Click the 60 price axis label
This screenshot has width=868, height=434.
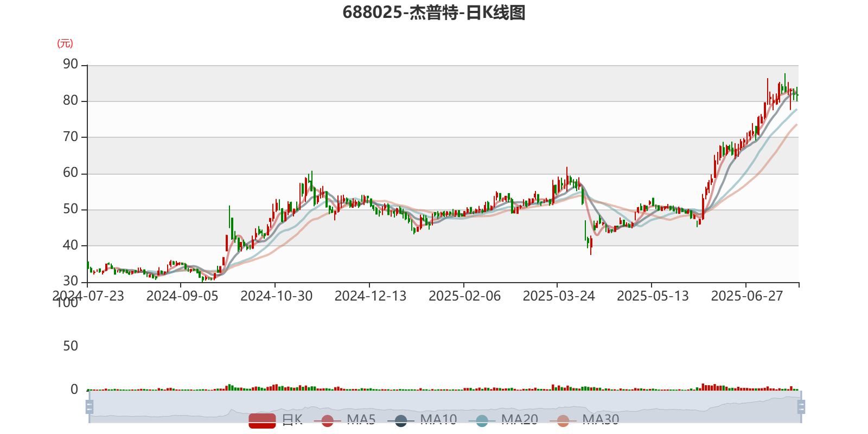click(71, 173)
